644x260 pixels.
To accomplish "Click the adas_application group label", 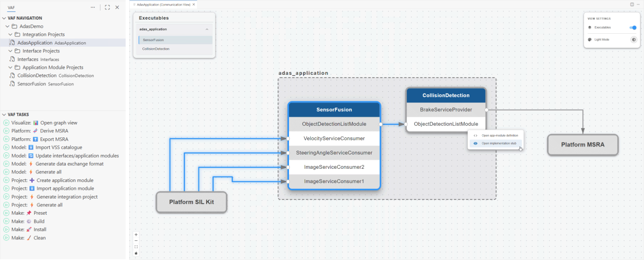I will pos(303,73).
